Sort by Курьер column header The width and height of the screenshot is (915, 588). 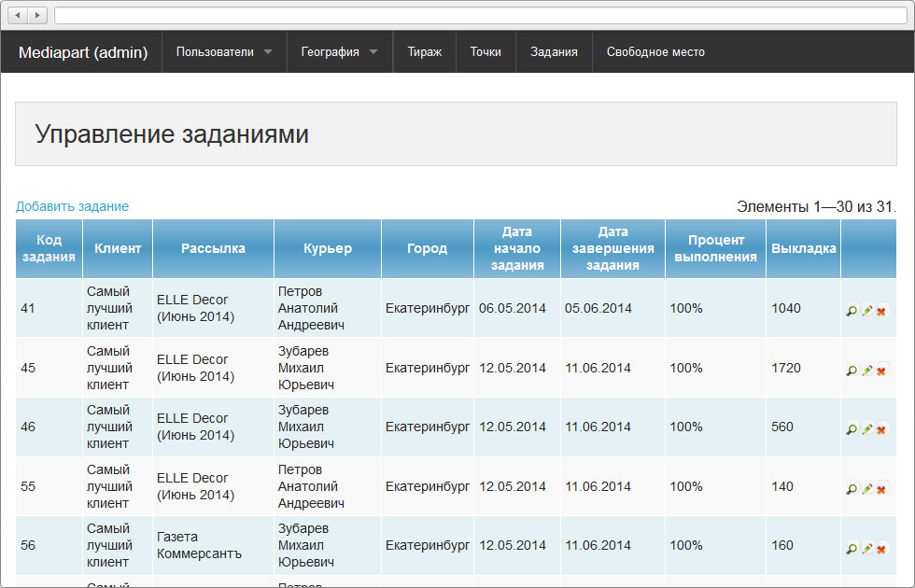coord(328,248)
